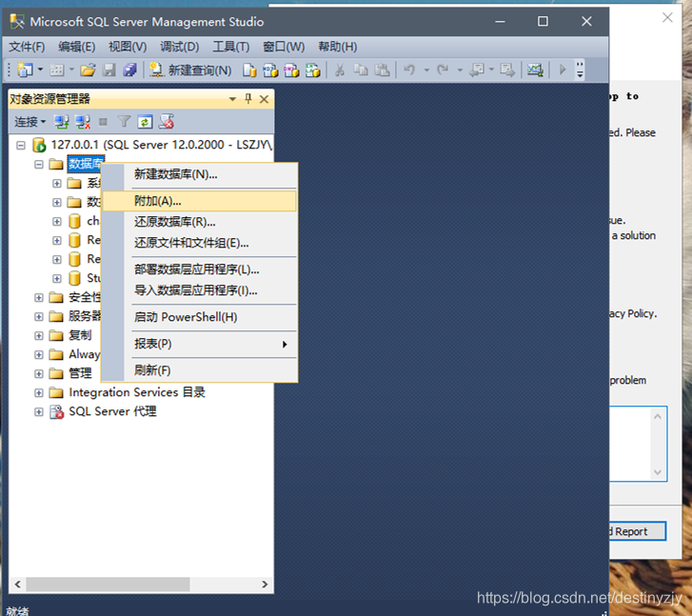692x616 pixels.
Task: Open the 工具(T) menu
Action: click(x=231, y=47)
